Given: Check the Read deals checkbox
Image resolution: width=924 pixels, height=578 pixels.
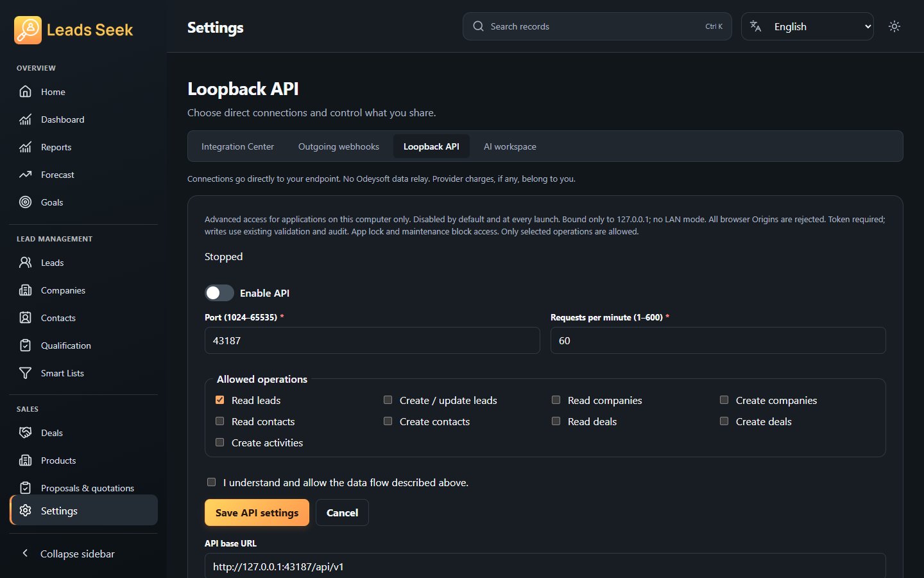Looking at the screenshot, I should (556, 421).
